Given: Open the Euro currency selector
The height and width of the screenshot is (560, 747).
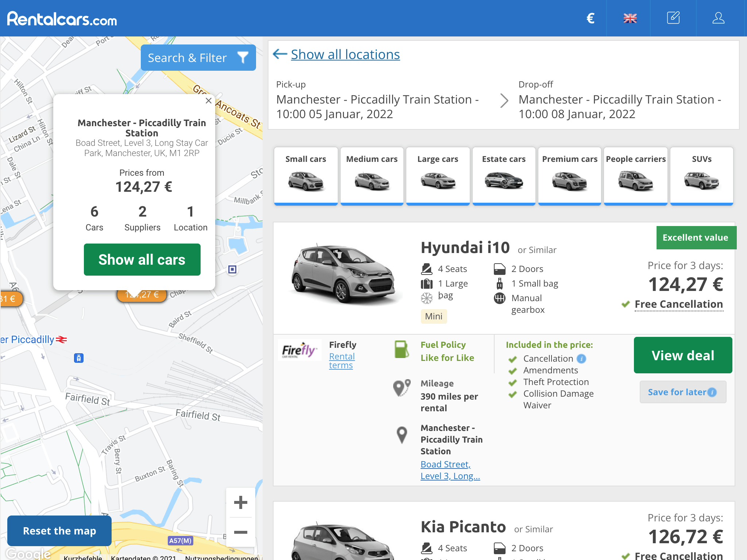Looking at the screenshot, I should pos(591,18).
